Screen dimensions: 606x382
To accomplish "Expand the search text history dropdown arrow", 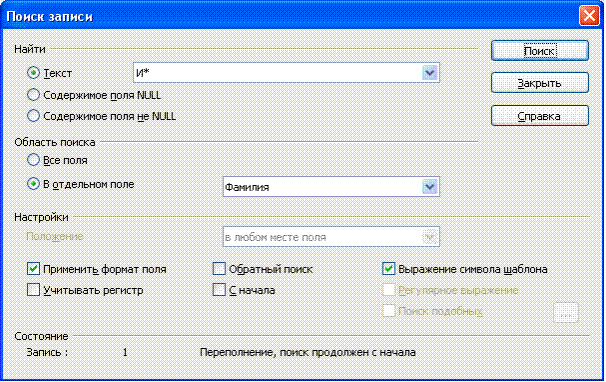I will click(430, 73).
